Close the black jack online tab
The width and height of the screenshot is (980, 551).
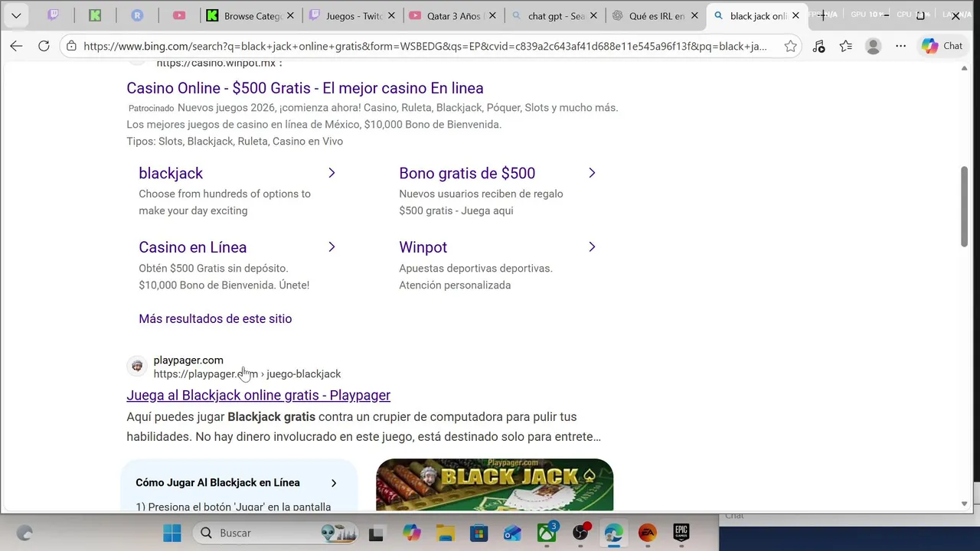[795, 15]
